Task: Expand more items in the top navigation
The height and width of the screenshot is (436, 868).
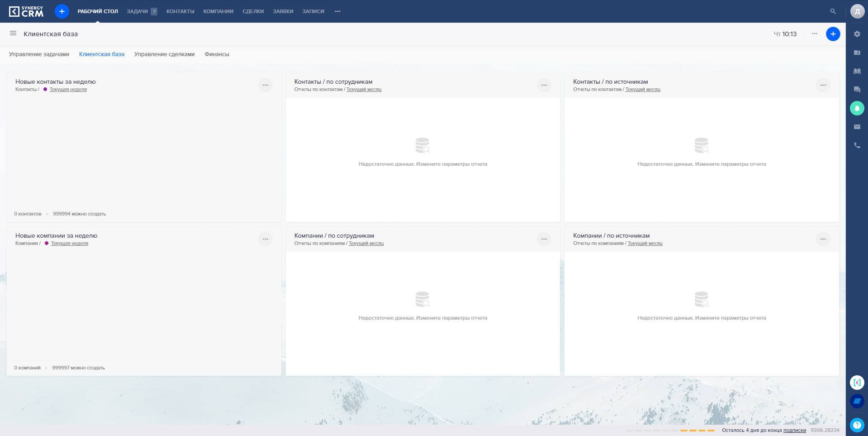Action: (337, 11)
